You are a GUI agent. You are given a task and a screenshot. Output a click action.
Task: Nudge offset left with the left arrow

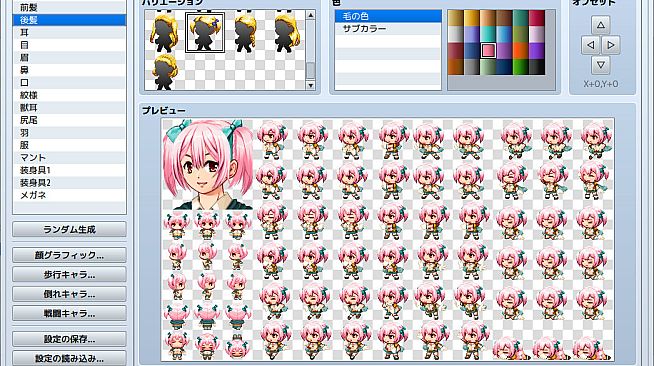click(x=591, y=45)
